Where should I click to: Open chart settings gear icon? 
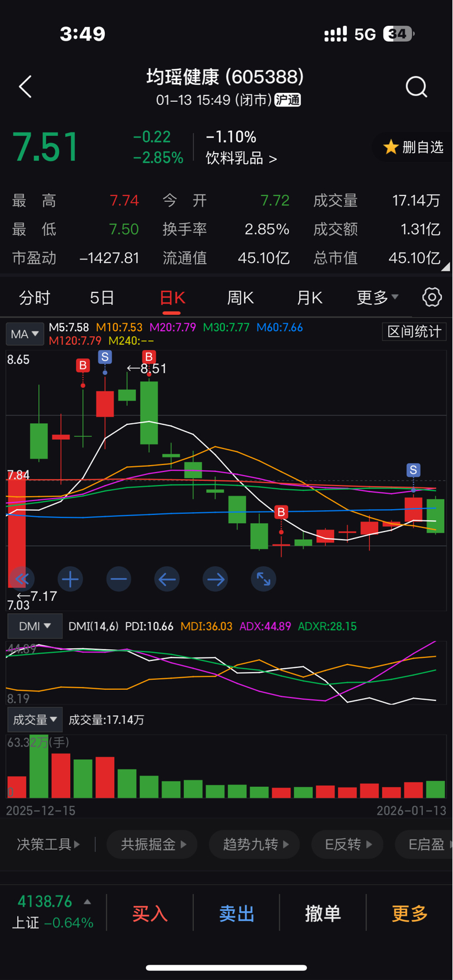432,297
